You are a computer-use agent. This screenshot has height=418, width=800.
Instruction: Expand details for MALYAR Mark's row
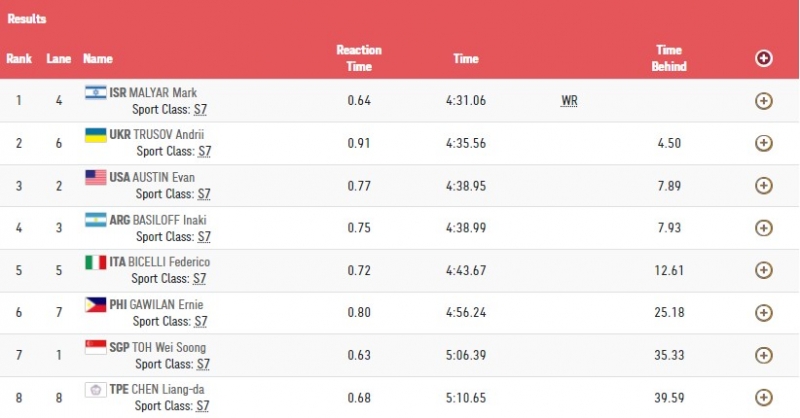(x=763, y=101)
